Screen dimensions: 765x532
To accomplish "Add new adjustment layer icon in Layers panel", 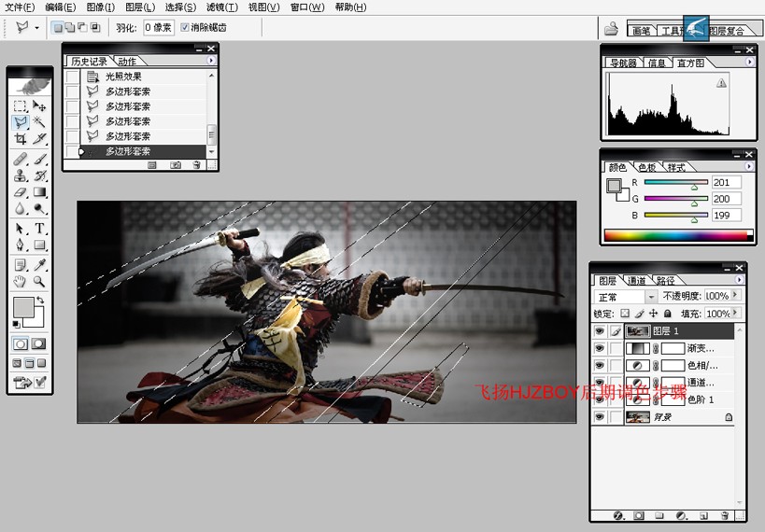I will pyautogui.click(x=681, y=515).
